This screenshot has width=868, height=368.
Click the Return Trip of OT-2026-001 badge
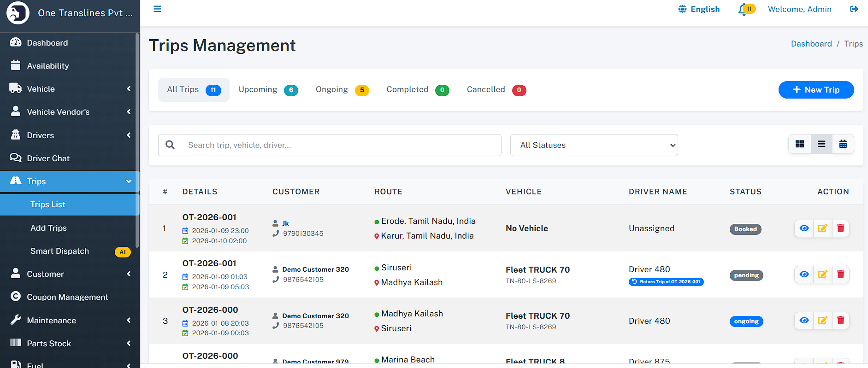(x=666, y=282)
